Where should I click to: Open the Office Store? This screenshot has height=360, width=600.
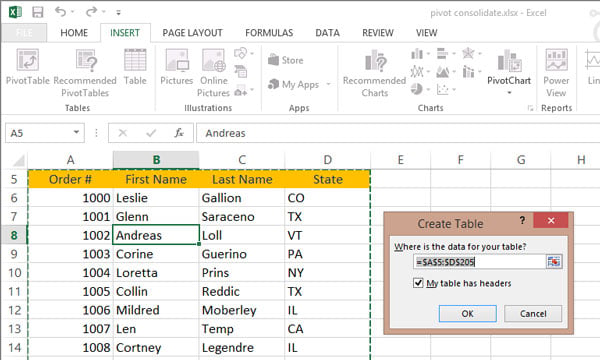(x=285, y=60)
